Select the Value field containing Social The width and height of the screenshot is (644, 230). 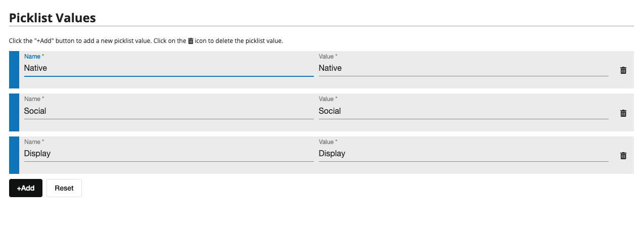[463, 111]
